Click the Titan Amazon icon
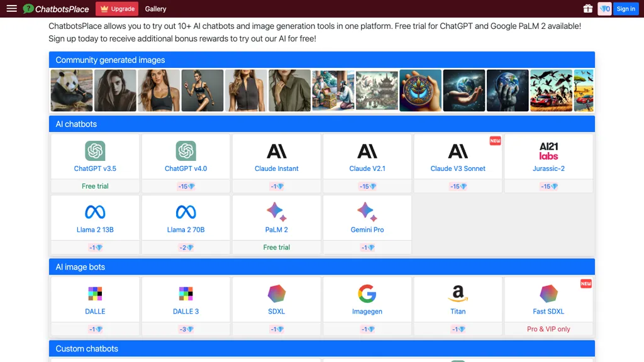Screen dimensions: 644x362 click(x=458, y=294)
